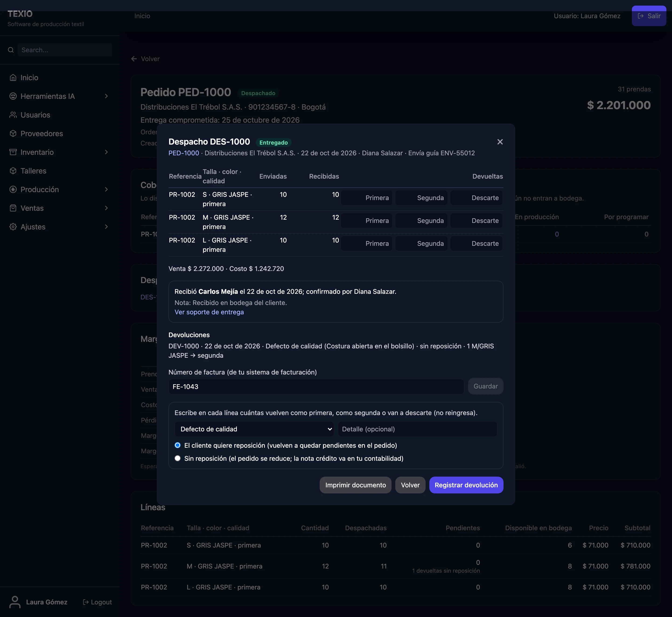Screen dimensions: 672x617
Task: Click the Herramientas IA robot icon
Action: coord(13,96)
